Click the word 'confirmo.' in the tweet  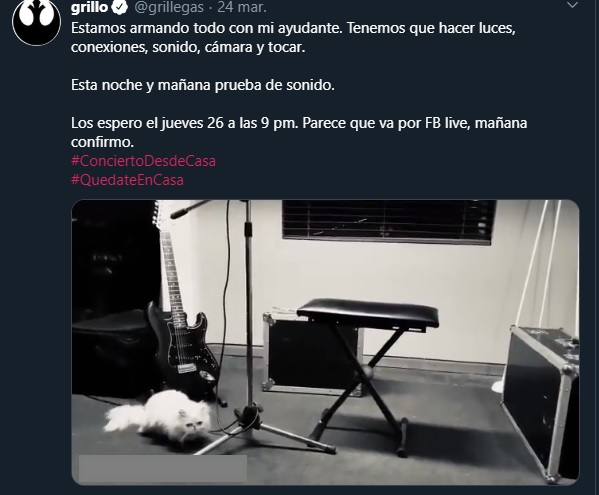pyautogui.click(x=102, y=142)
